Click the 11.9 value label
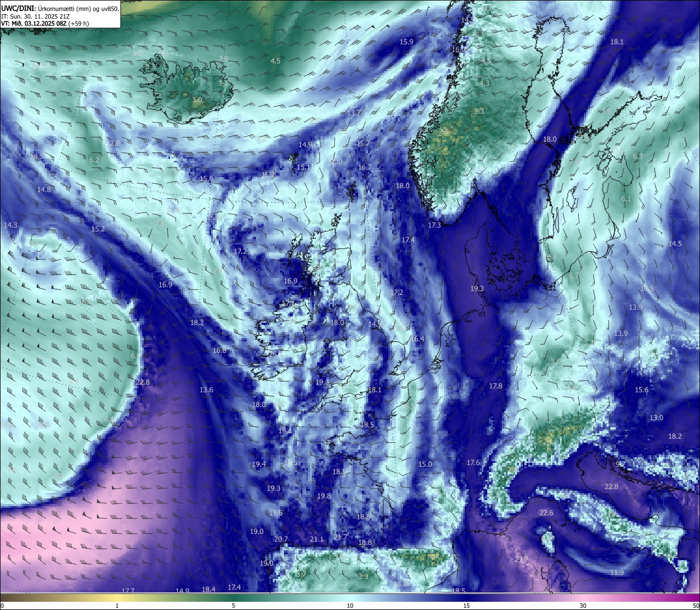 click(617, 572)
